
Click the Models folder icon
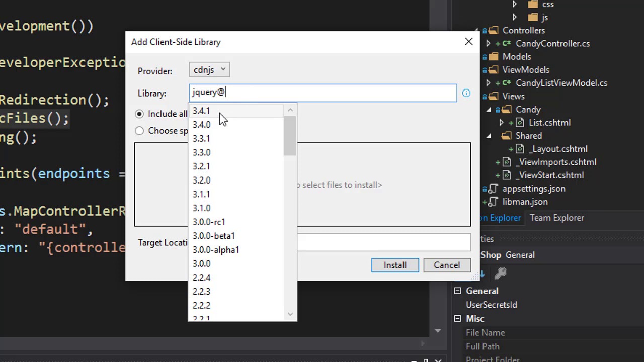pyautogui.click(x=494, y=57)
